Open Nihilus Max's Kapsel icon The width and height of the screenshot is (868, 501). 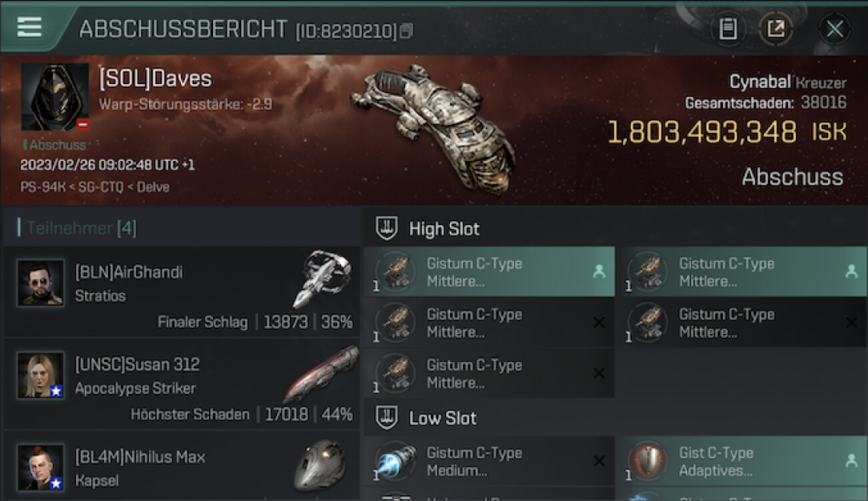click(320, 465)
